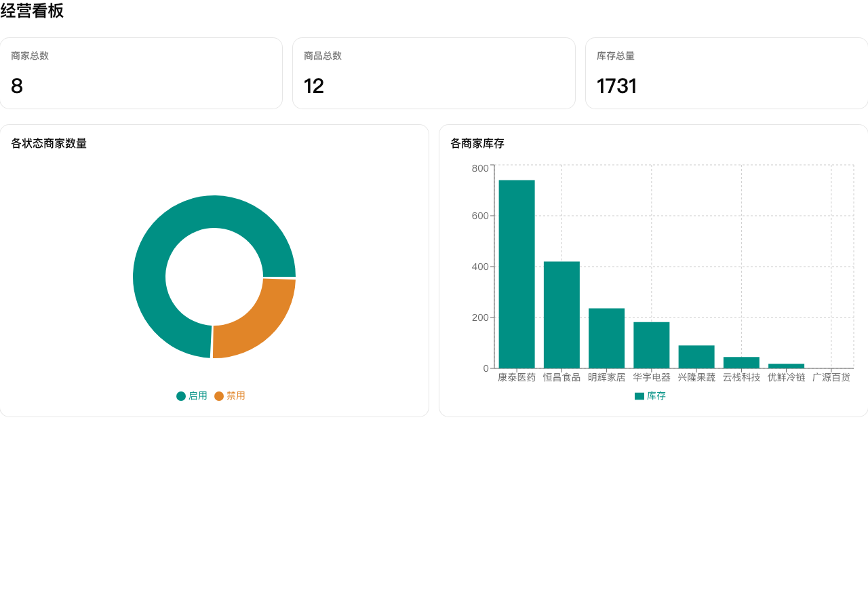Screen dimensions: 868x597
Task: Click the 优鲜冷链 bar in the chart
Action: tap(786, 366)
